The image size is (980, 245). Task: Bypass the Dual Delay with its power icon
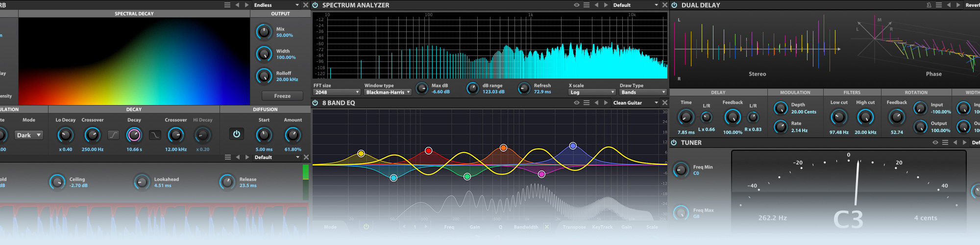coord(674,5)
